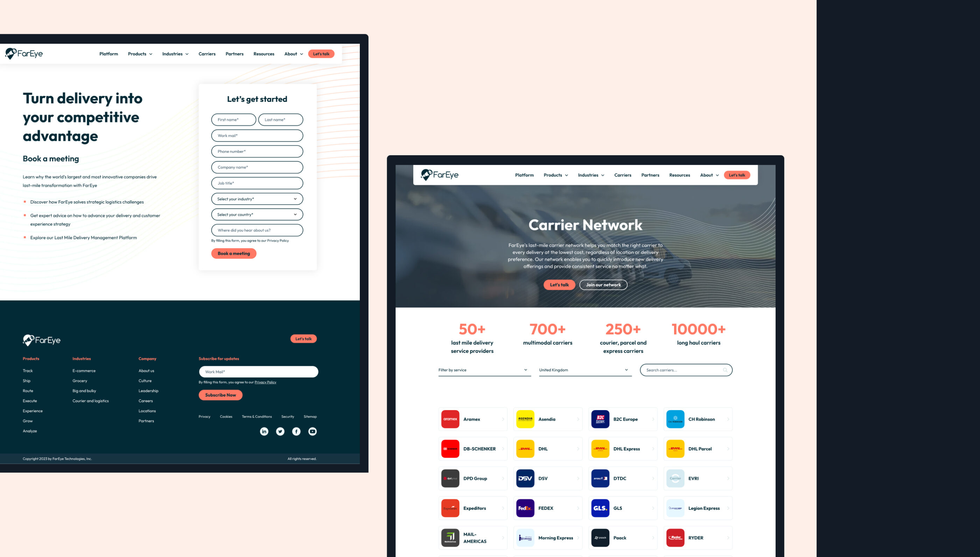Click the Search carriers input field
Screen dimensions: 980x557
click(x=685, y=369)
